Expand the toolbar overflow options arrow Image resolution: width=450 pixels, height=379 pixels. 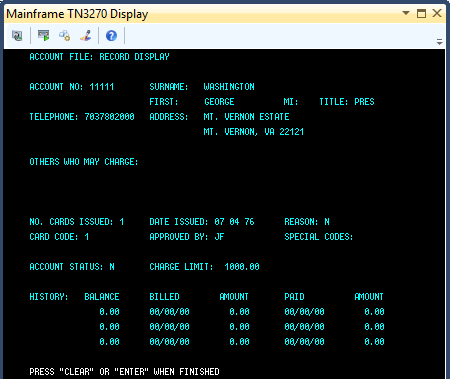(440, 42)
